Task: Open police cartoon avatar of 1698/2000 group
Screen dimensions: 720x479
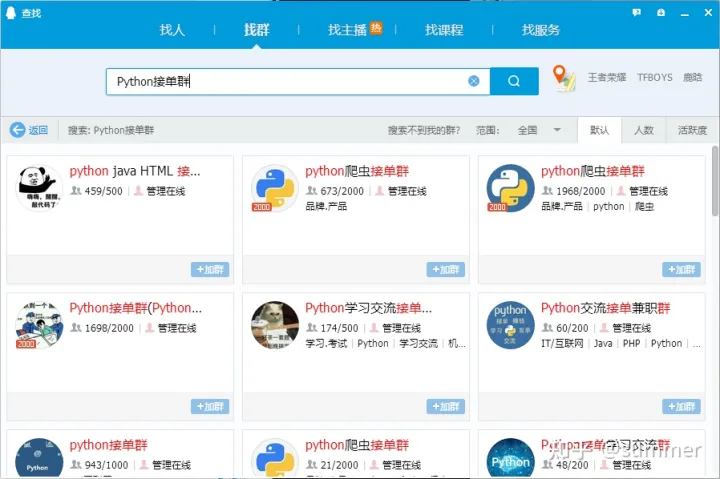Action: pos(39,325)
